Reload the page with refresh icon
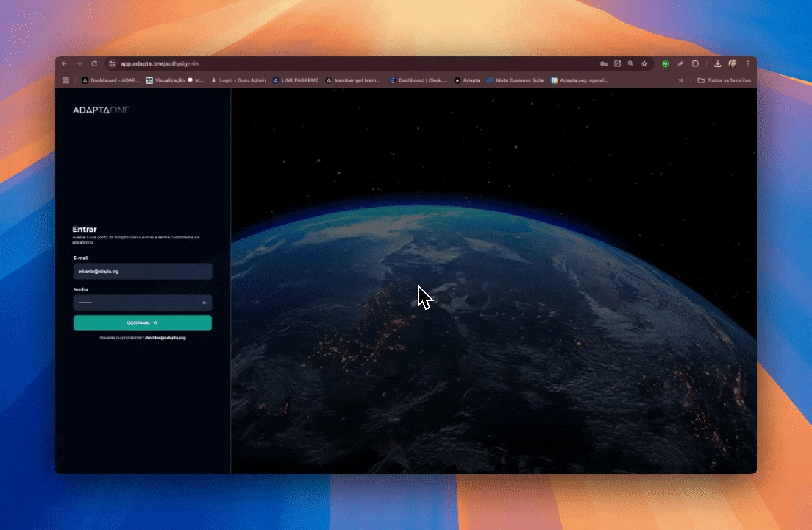This screenshot has width=812, height=530. 94,64
